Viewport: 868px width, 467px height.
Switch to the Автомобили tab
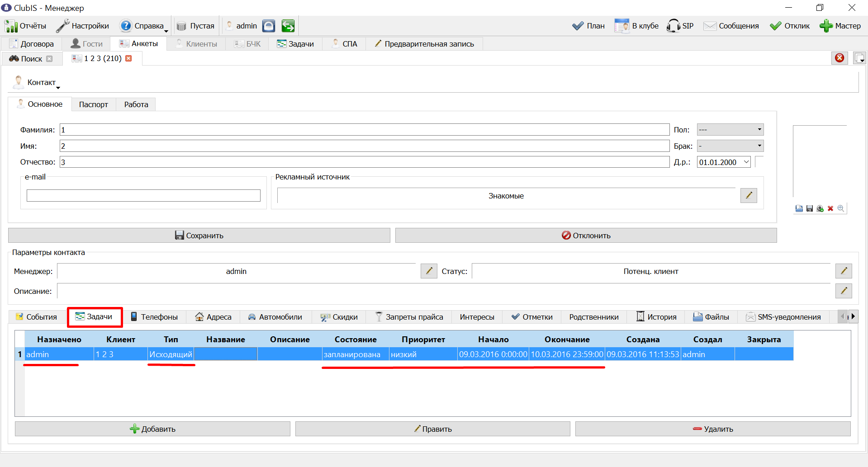click(275, 317)
